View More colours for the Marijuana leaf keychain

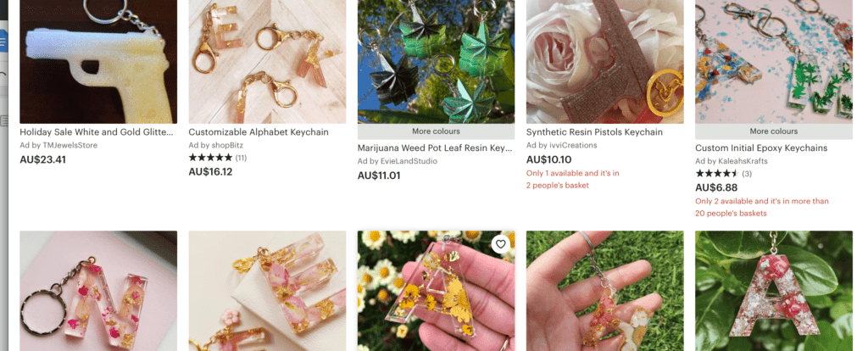pos(436,131)
